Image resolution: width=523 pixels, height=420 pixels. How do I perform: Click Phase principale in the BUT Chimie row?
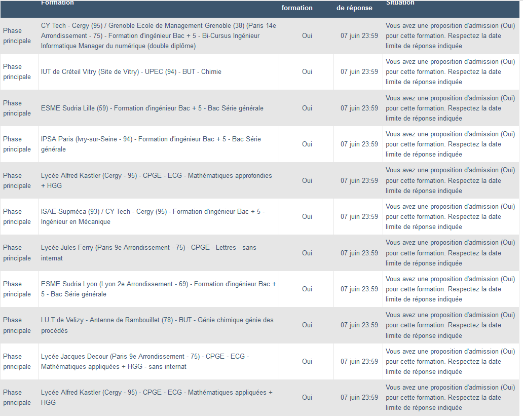coord(17,71)
